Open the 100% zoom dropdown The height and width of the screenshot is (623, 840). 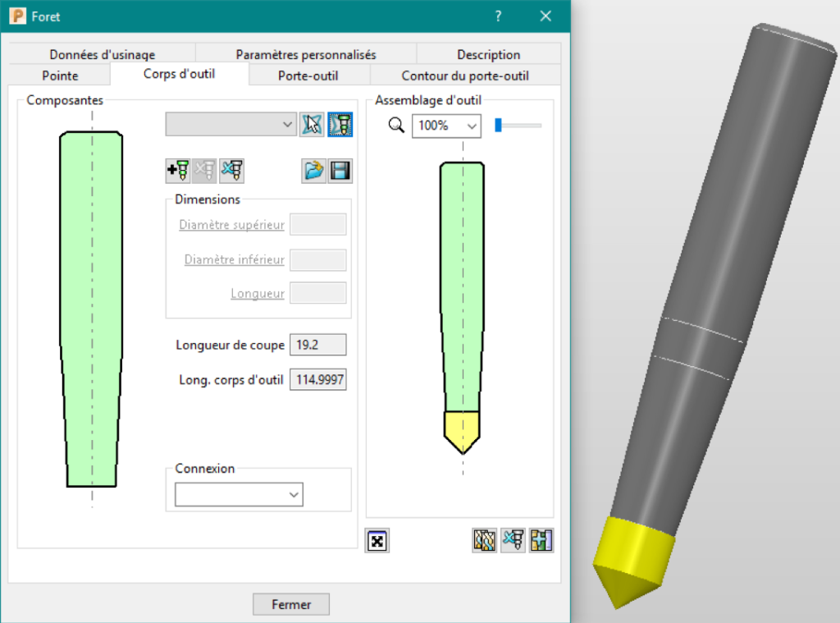[446, 126]
